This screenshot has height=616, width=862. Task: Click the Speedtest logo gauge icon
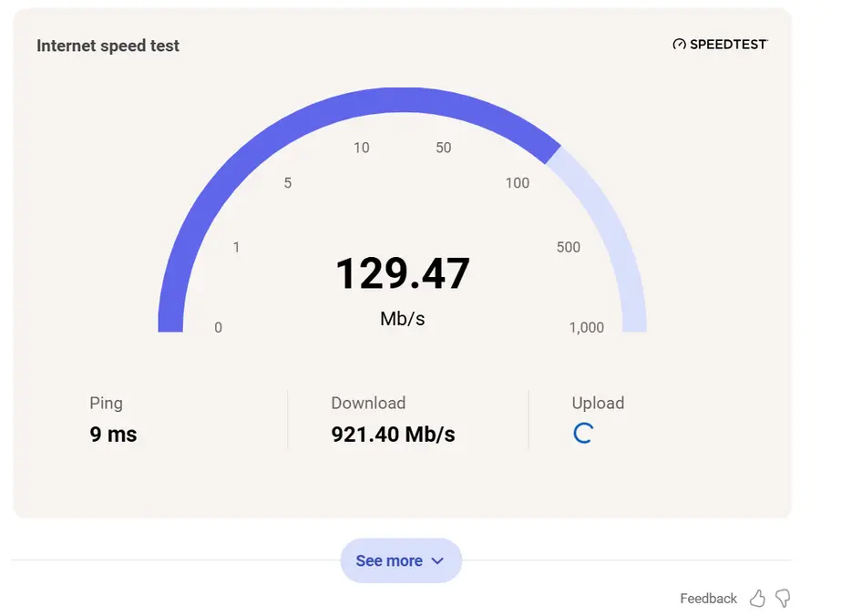pos(679,44)
